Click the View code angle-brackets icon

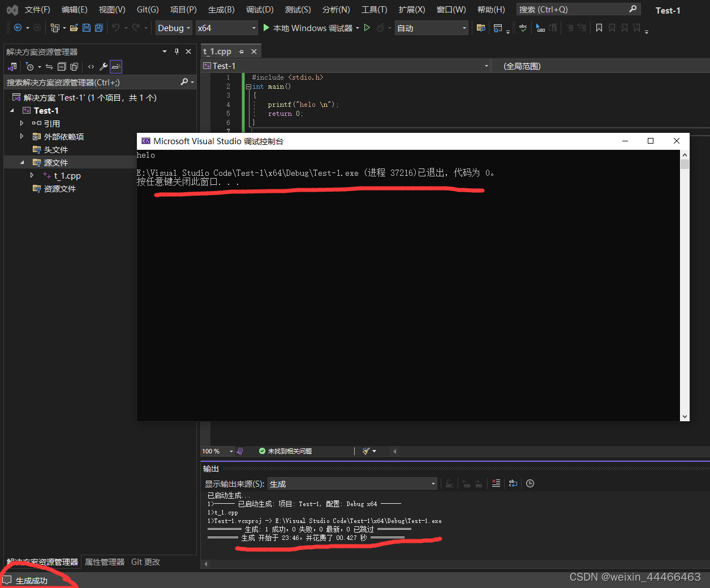click(x=91, y=66)
